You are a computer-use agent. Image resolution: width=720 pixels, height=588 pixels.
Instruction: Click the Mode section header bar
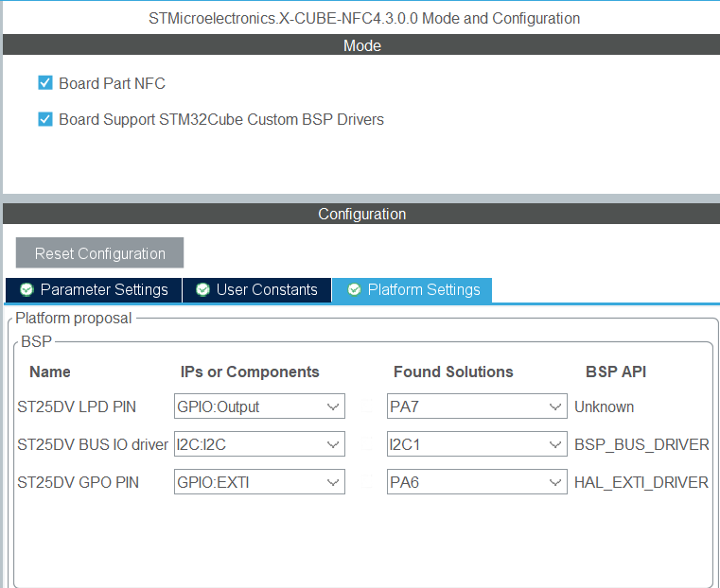pyautogui.click(x=361, y=45)
